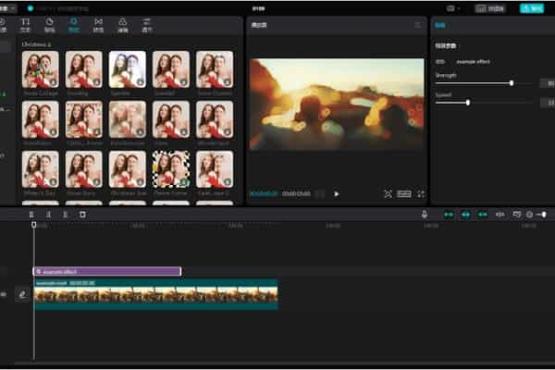Screen dimensions: 555x370
Task: Open the layout switcher dropdown in top bar
Action: pyautogui.click(x=453, y=8)
